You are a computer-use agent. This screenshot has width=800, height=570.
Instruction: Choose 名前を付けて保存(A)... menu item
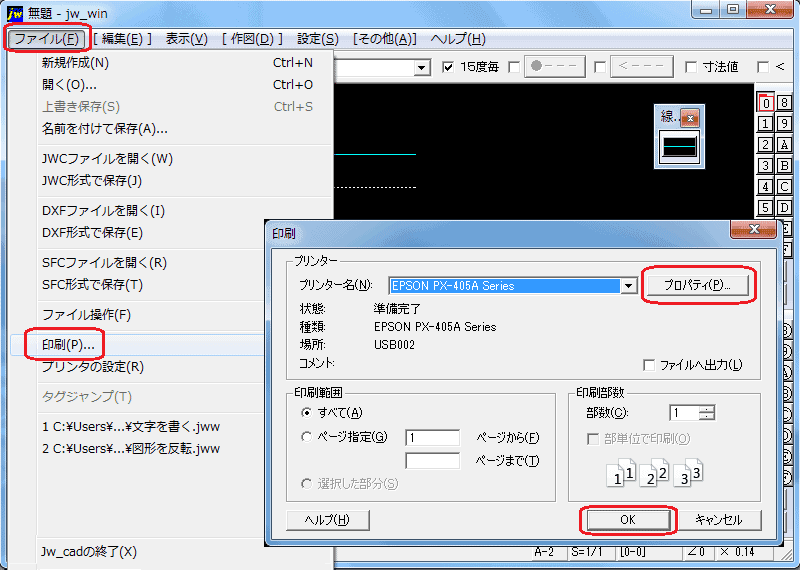[x=177, y=129]
